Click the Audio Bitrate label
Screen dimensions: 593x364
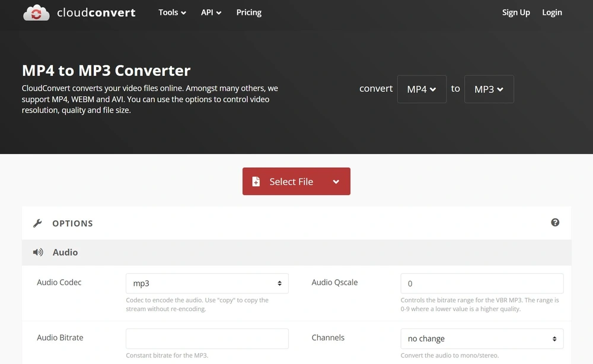click(60, 337)
